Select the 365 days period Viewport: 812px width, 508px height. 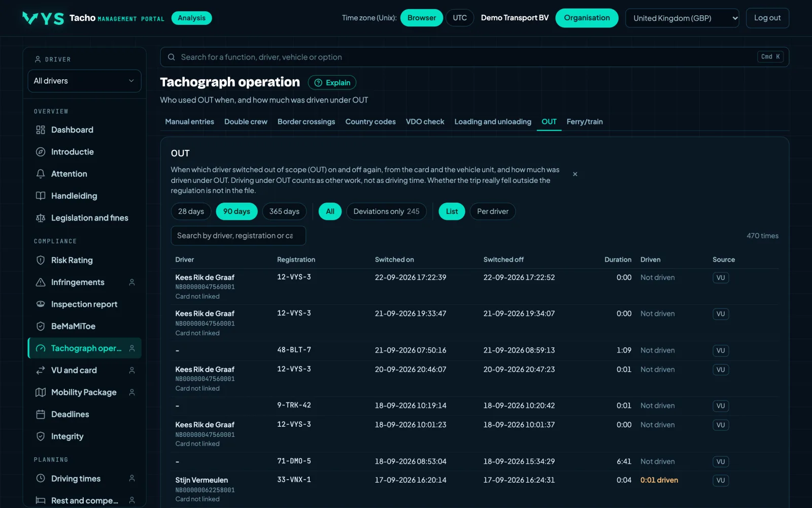284,211
